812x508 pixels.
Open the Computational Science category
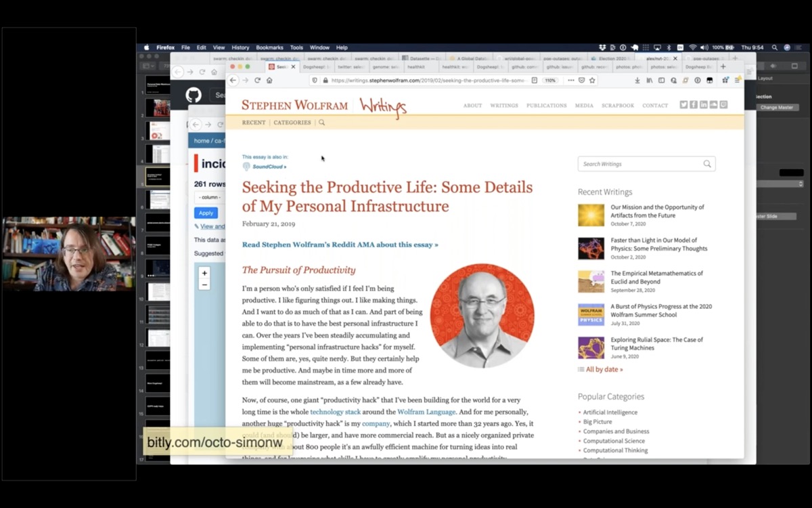pyautogui.click(x=614, y=441)
